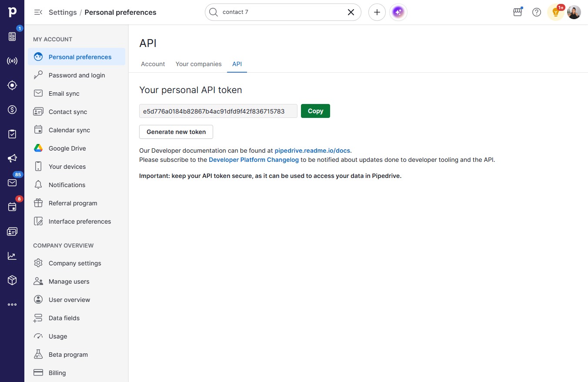Open the Marketplace store icon

tap(518, 12)
